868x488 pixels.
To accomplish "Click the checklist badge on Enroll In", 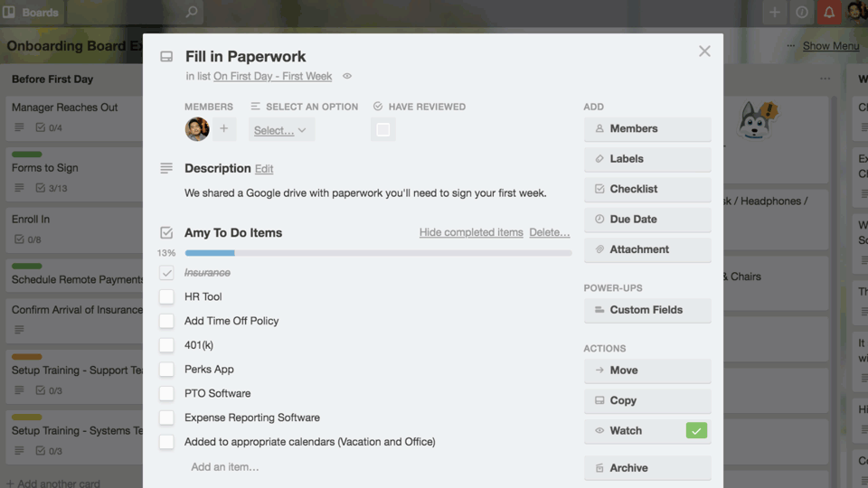I will point(28,239).
